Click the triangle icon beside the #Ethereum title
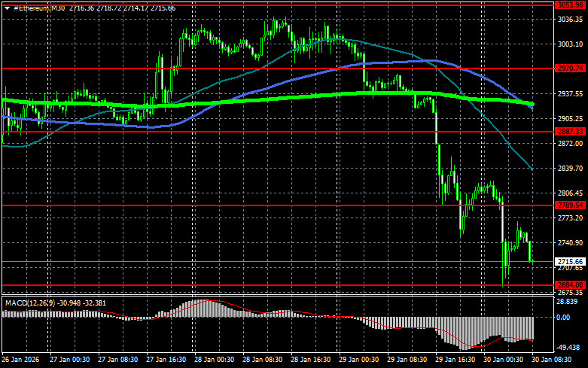The image size is (588, 368). [7, 7]
